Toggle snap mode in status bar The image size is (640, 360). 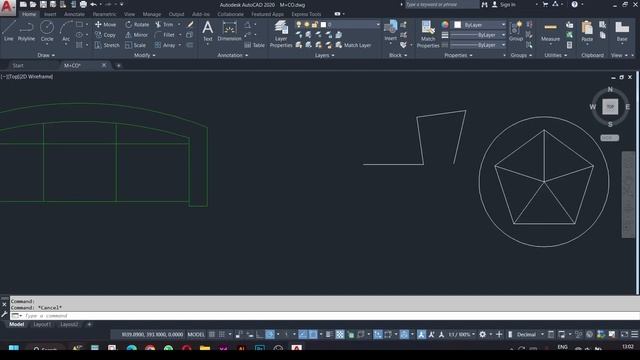[222, 334]
